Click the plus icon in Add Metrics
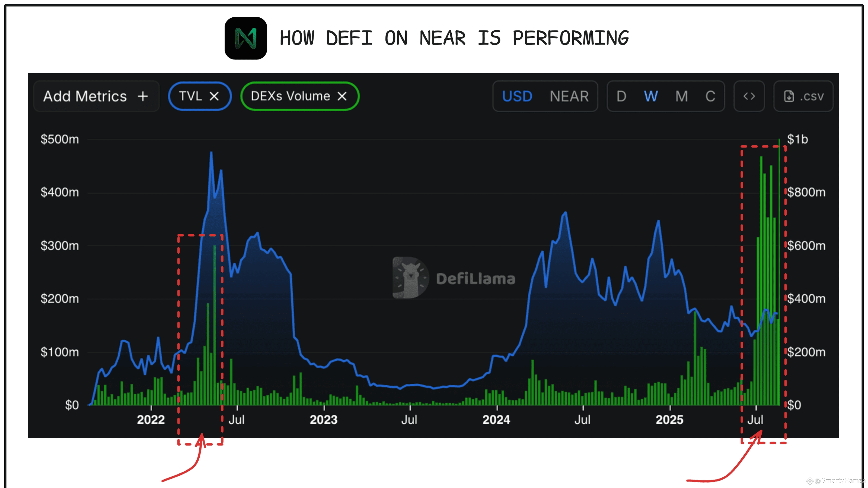Viewport: 868px width, 488px height. point(143,96)
